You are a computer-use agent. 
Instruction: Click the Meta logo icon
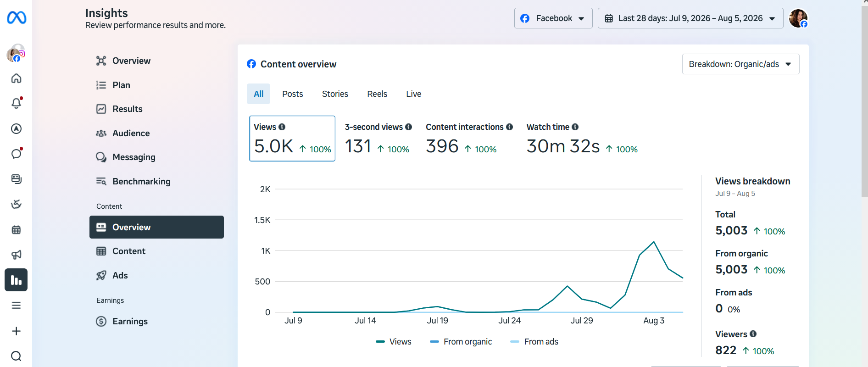point(17,18)
